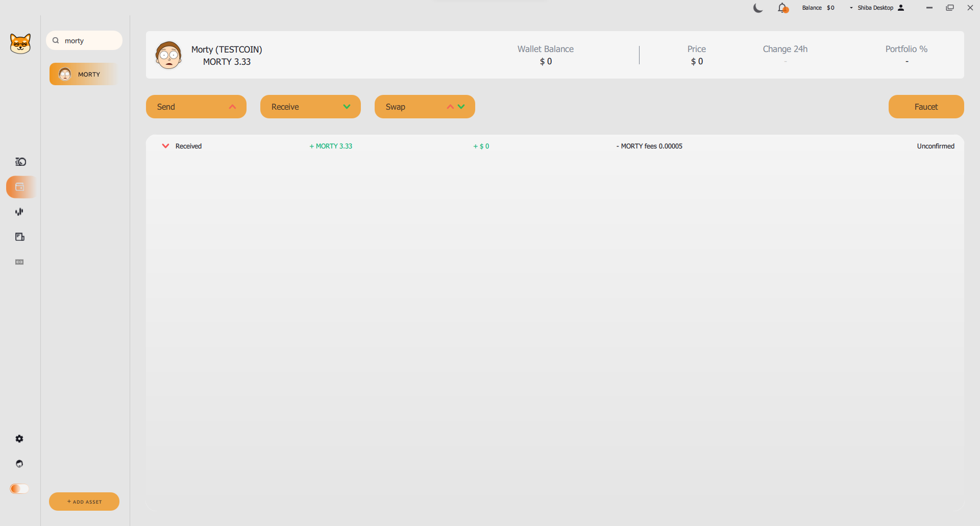The width and height of the screenshot is (980, 526).
Task: Open the trading chart icon in the sidebar
Action: 19,212
